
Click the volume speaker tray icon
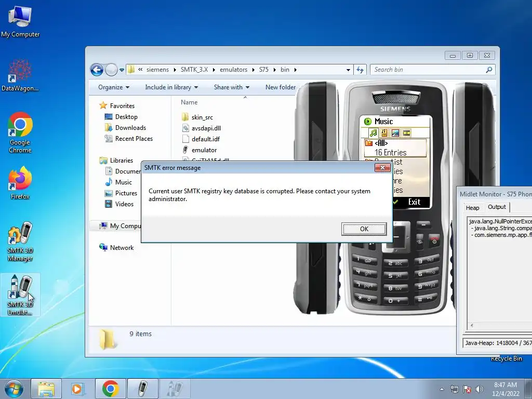[x=479, y=389]
